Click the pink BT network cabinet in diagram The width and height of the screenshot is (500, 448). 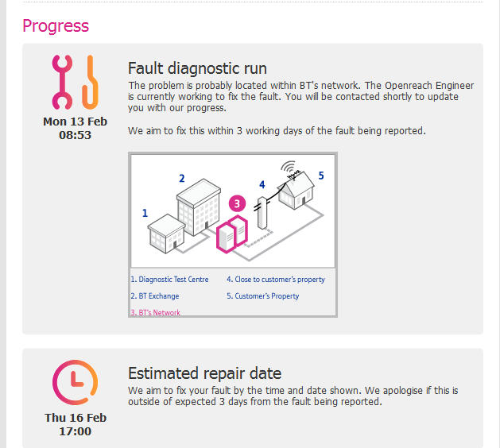pos(232,232)
